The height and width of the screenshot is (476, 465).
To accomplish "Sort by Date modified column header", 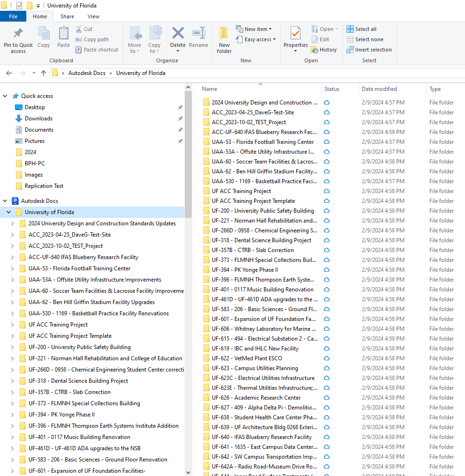I will point(379,89).
